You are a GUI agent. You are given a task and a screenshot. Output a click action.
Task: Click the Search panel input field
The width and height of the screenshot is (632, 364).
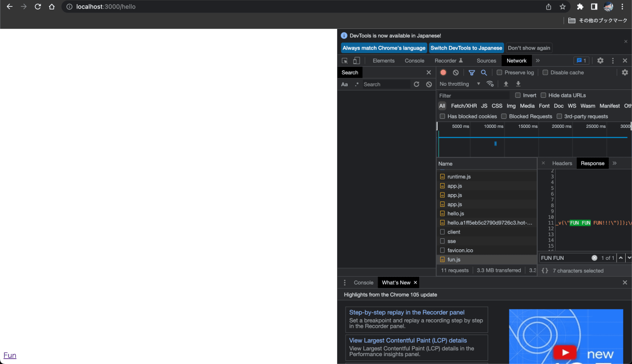(x=387, y=84)
